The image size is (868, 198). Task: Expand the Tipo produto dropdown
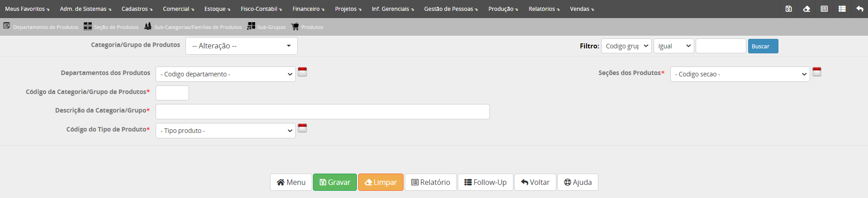(x=225, y=131)
